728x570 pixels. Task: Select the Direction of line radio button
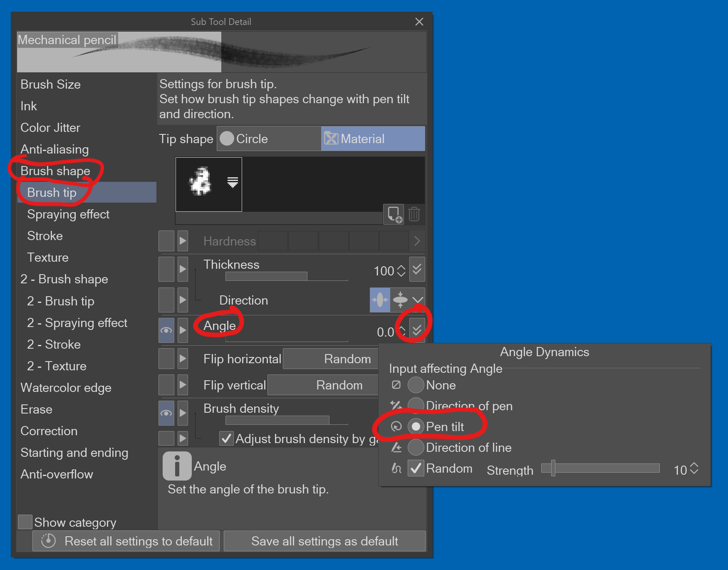coord(416,447)
